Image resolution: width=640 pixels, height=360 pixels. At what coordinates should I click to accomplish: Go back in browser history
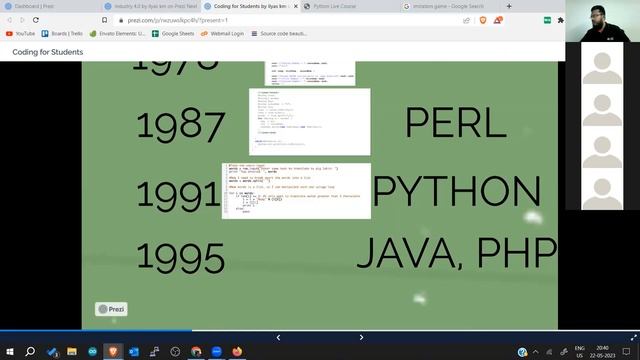pyautogui.click(x=9, y=20)
